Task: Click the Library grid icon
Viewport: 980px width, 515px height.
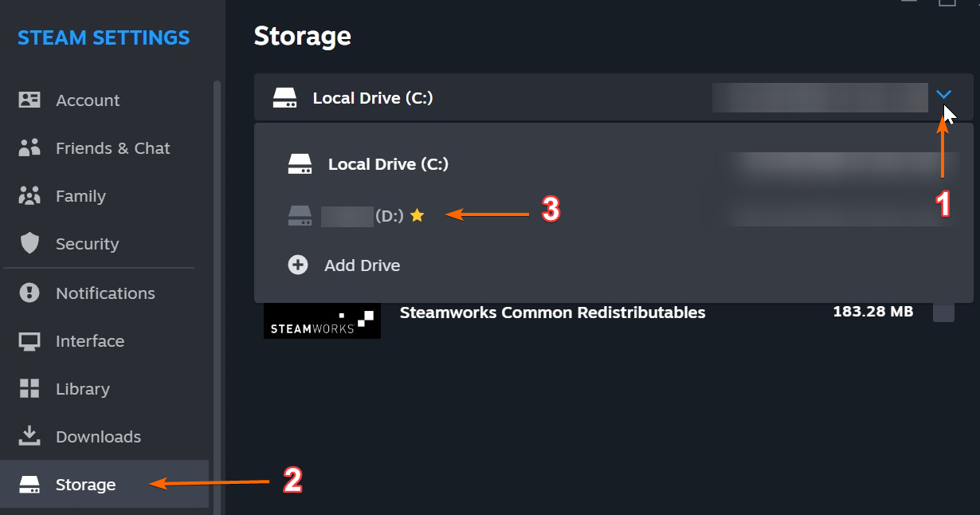Action: pos(29,389)
